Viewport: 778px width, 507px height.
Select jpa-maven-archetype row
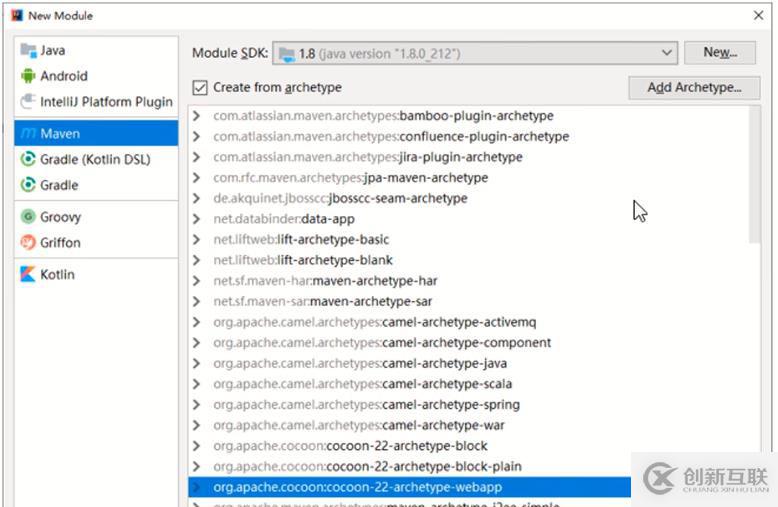coord(469,178)
